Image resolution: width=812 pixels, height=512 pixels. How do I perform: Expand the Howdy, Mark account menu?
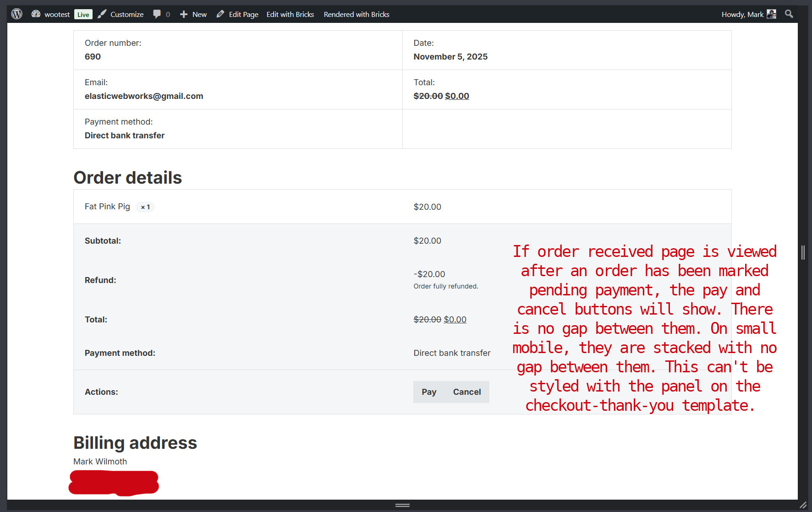(742, 14)
